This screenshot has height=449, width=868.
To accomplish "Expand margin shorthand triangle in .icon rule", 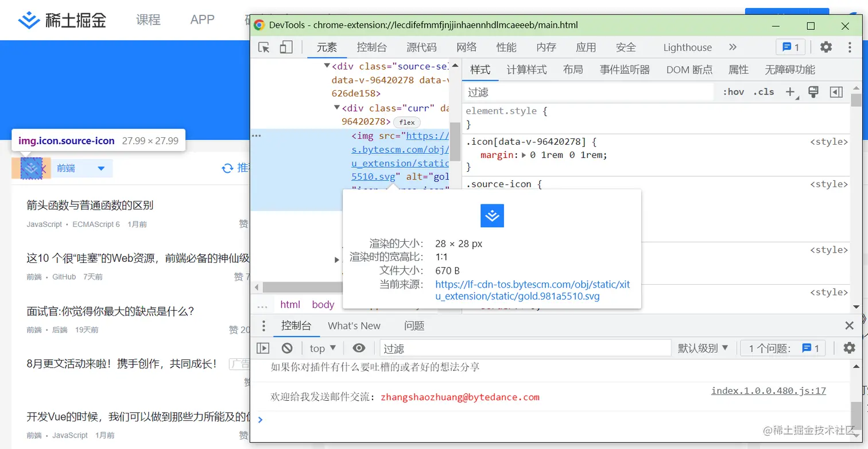I will pyautogui.click(x=524, y=155).
